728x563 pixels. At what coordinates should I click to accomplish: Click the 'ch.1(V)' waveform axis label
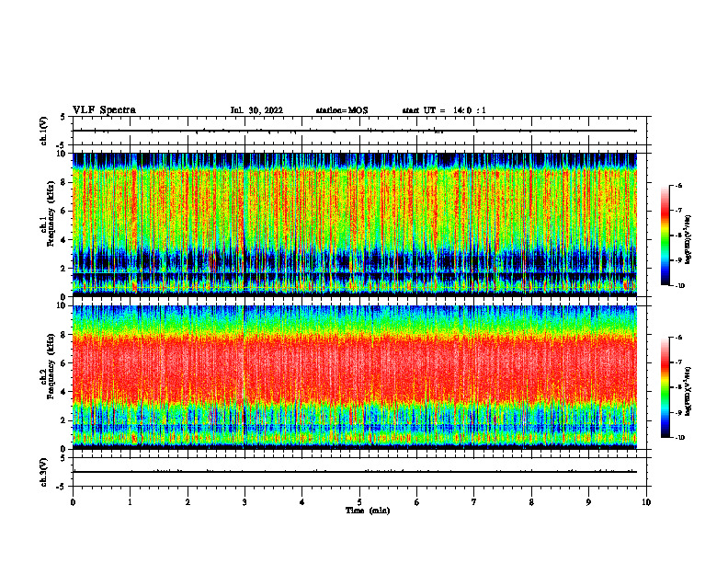(44, 131)
